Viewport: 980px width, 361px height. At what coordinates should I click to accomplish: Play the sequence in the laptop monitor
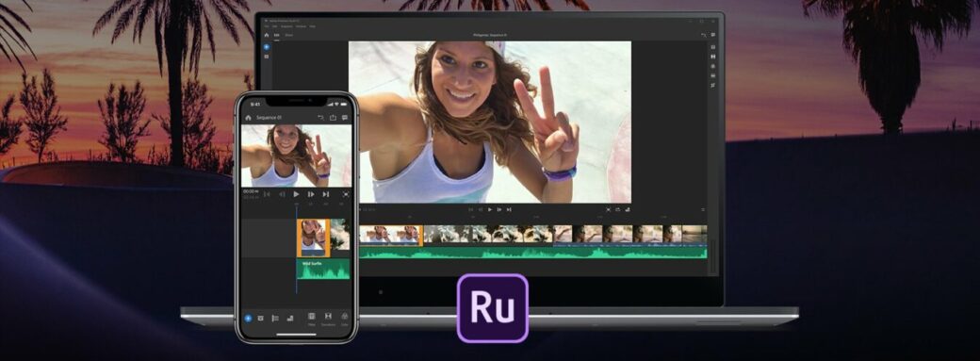490,209
